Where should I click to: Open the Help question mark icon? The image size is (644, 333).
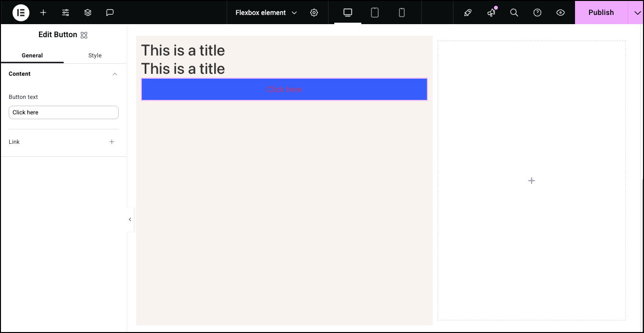[537, 13]
